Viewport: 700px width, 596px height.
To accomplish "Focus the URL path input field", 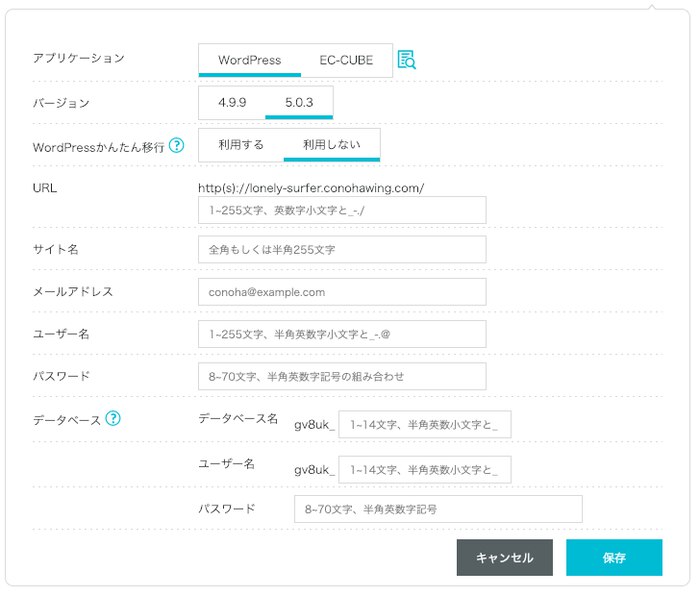I will click(x=342, y=210).
